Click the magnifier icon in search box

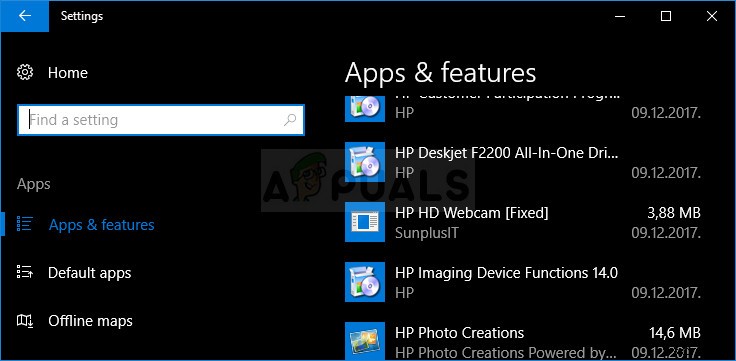[290, 120]
